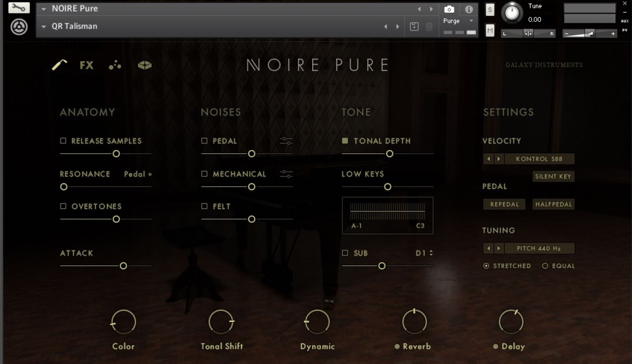The width and height of the screenshot is (632, 364).
Task: Click the RELEASE SAMPLES slider handle
Action: [x=116, y=154]
